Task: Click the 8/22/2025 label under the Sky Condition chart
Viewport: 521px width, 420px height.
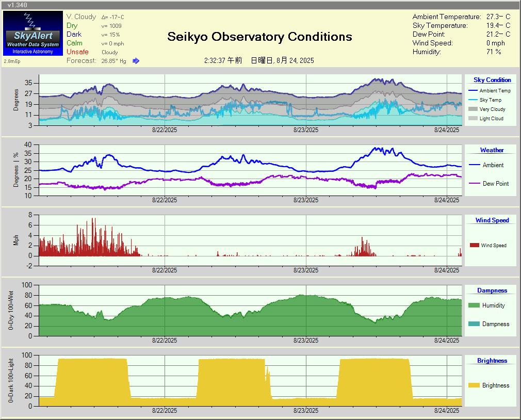Action: coord(165,130)
